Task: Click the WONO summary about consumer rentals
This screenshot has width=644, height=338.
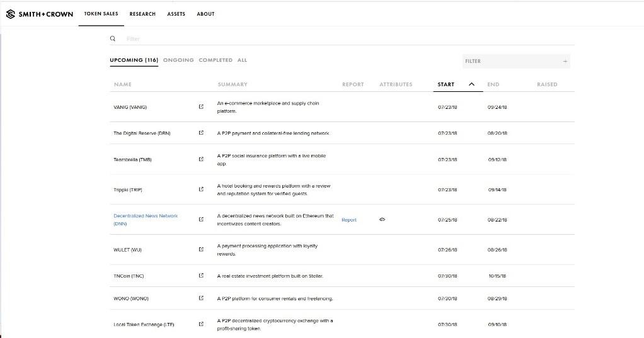Action: 275,298
